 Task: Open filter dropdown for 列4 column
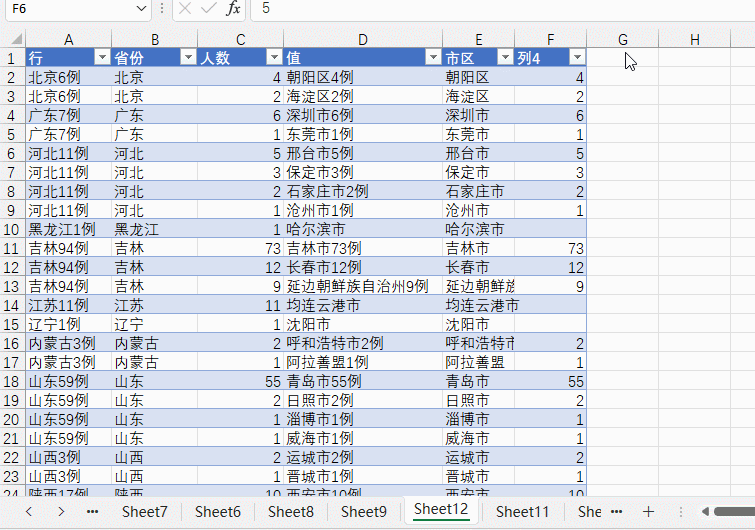[577, 58]
